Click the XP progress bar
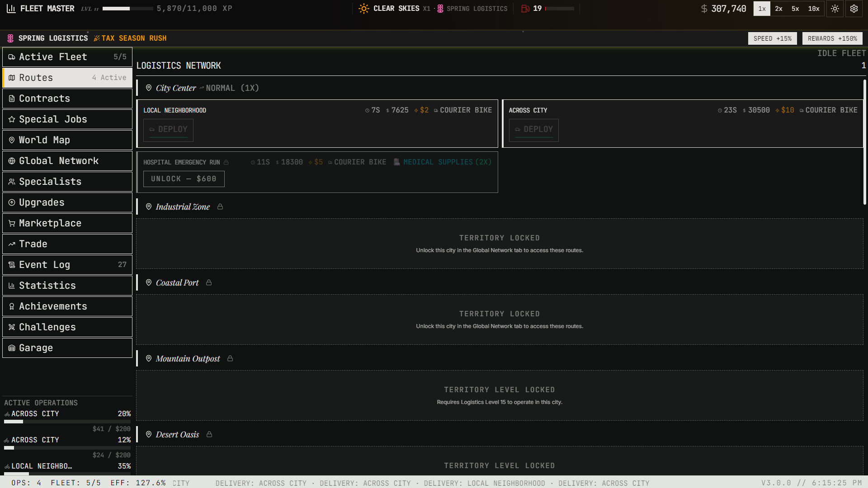Image resolution: width=868 pixels, height=488 pixels. point(127,9)
